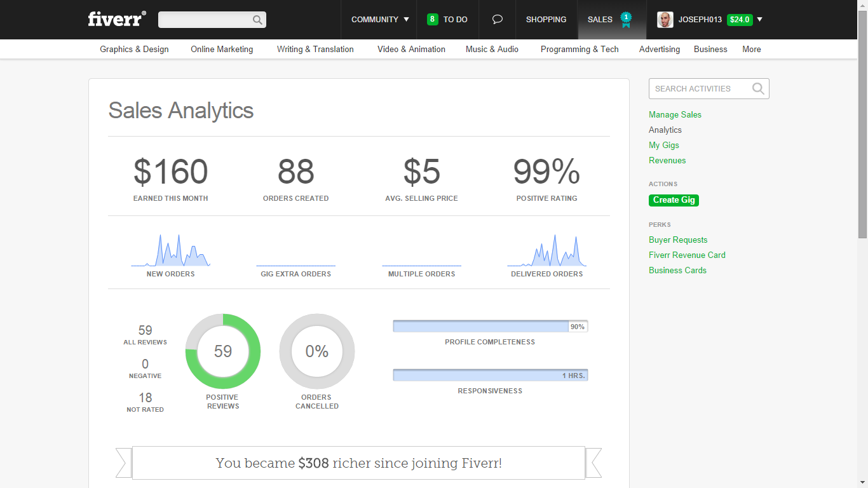Click the sales ribbon badge icon

click(x=626, y=20)
